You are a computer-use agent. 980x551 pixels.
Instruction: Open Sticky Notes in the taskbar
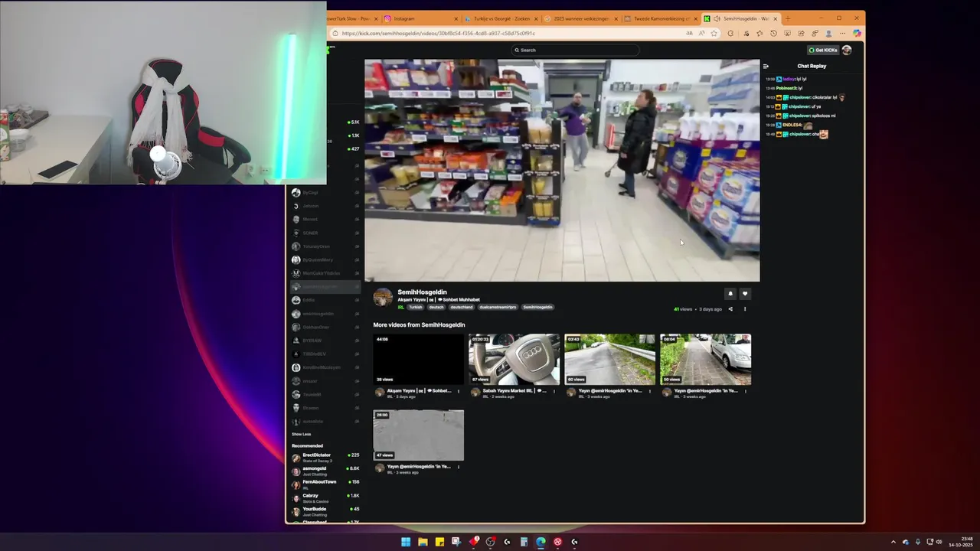coord(439,542)
